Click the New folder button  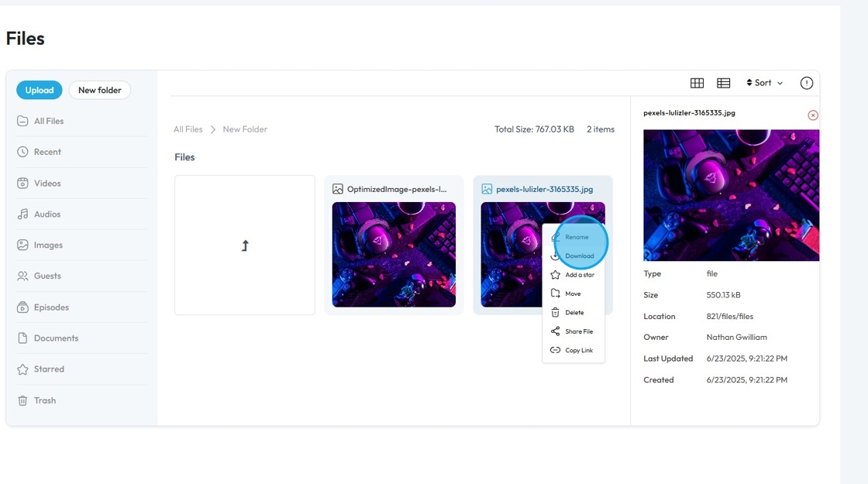click(x=100, y=90)
